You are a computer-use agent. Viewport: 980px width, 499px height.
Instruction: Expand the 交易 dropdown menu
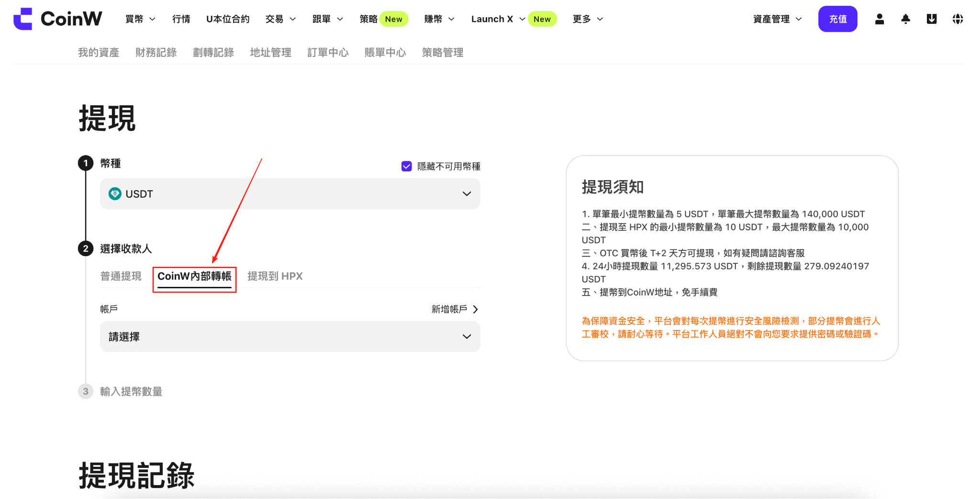tap(281, 19)
